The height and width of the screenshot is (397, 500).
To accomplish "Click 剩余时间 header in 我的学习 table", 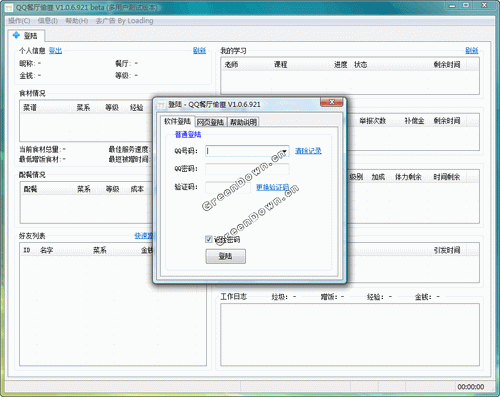I will [447, 65].
